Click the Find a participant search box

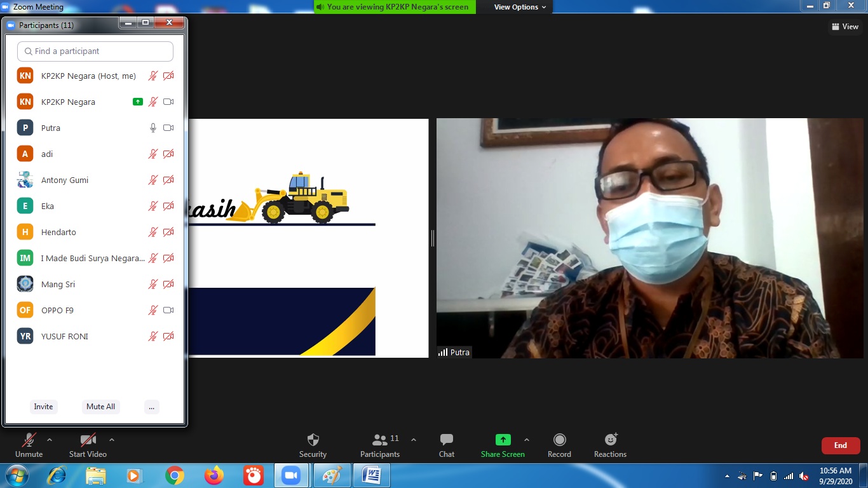click(x=95, y=51)
